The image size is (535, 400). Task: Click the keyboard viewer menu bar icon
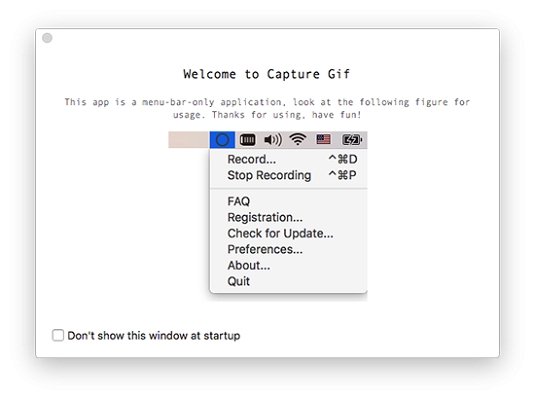tap(247, 140)
